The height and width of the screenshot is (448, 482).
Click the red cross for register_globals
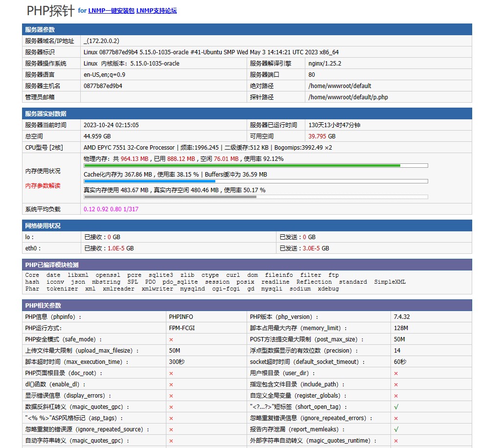click(x=396, y=396)
